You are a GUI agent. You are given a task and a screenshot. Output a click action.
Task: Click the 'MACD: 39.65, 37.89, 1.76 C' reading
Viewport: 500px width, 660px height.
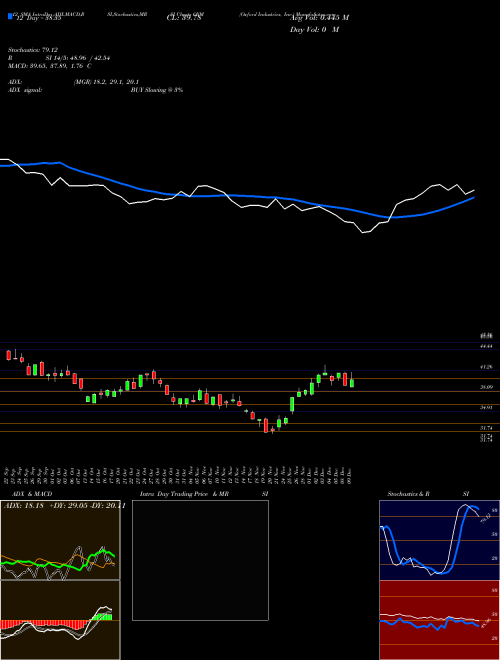click(x=50, y=66)
